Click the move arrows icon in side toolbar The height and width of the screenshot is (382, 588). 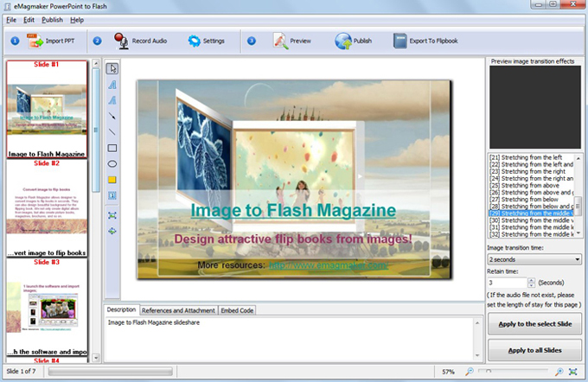point(112,231)
